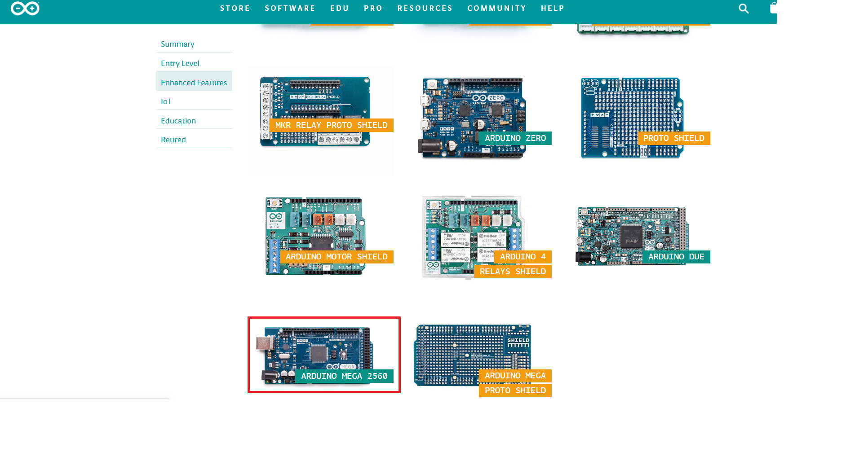Open the Proto Shield board image
The image size is (868, 465).
632,118
